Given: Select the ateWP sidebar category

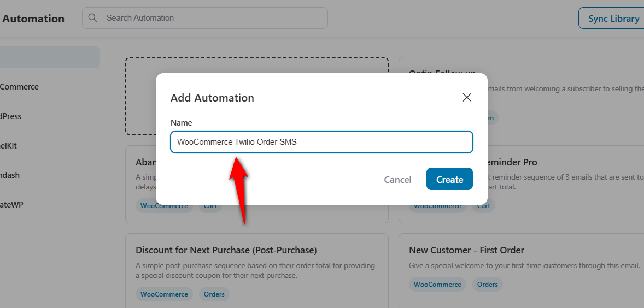Looking at the screenshot, I should tap(11, 205).
